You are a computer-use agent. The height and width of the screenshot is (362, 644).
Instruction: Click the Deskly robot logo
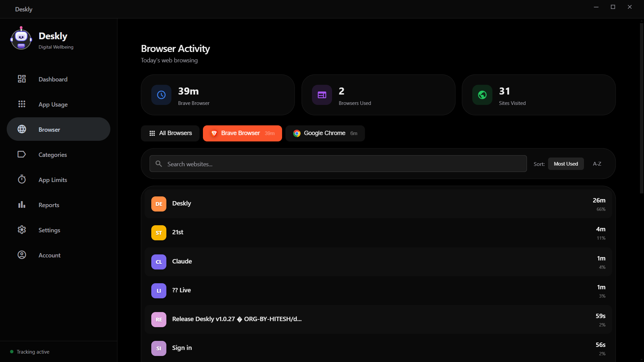click(21, 39)
